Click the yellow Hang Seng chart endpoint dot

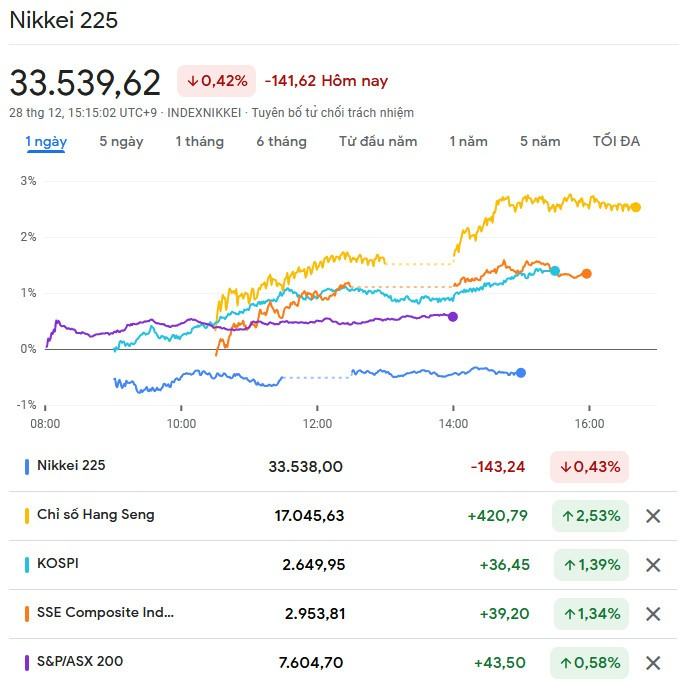click(636, 207)
